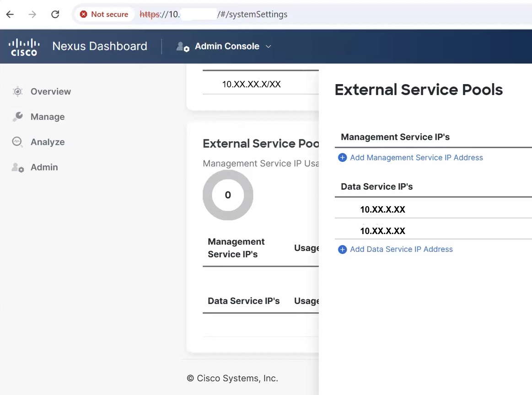
Task: Reload the page with the refresh icon
Action: tap(55, 14)
